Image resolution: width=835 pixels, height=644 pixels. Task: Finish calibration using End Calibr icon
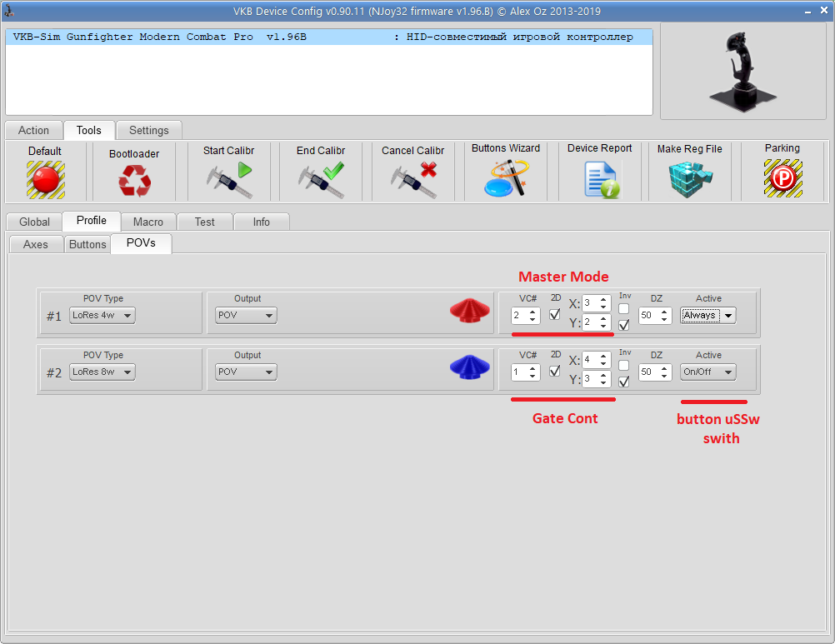click(x=321, y=179)
